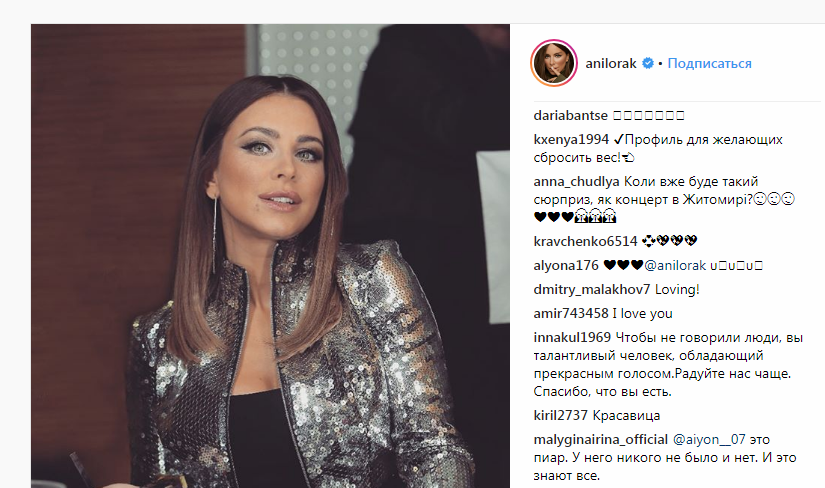The image size is (825, 488).
Task: Click the Красавица comment text
Action: (x=626, y=415)
